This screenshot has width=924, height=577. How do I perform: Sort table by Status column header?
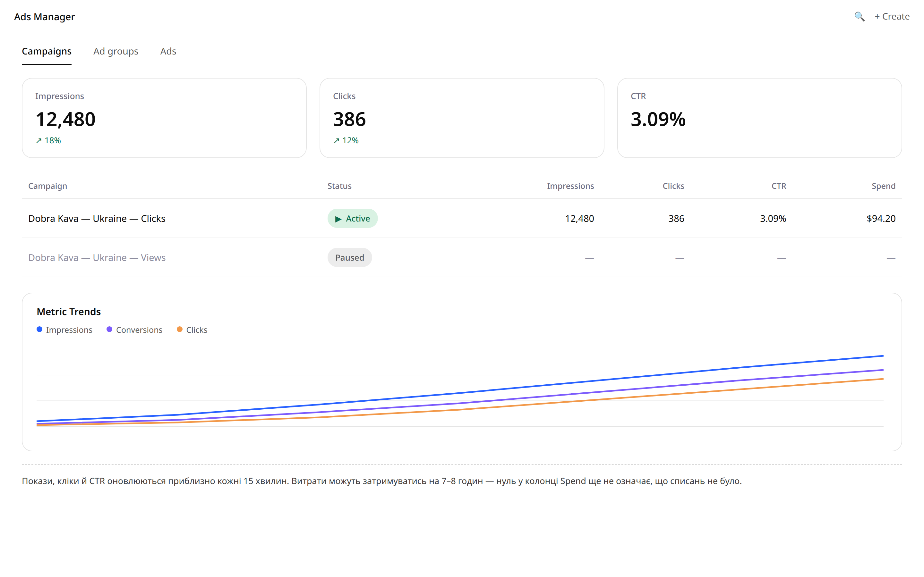[339, 186]
